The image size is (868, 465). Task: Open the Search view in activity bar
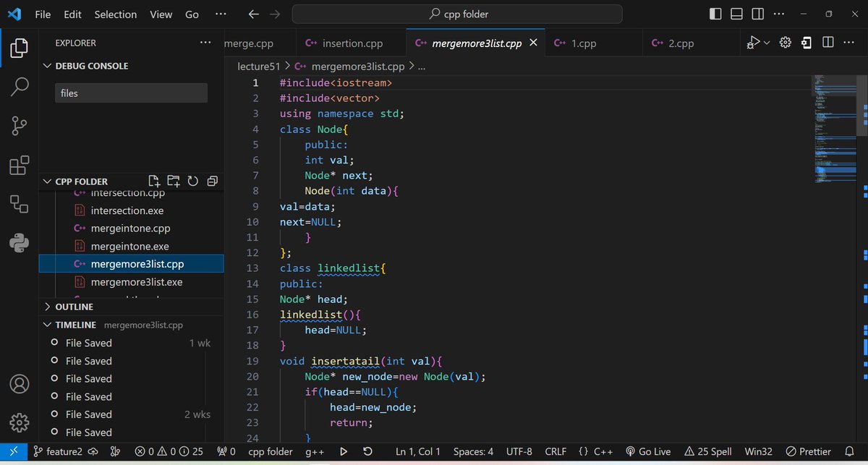pos(20,87)
